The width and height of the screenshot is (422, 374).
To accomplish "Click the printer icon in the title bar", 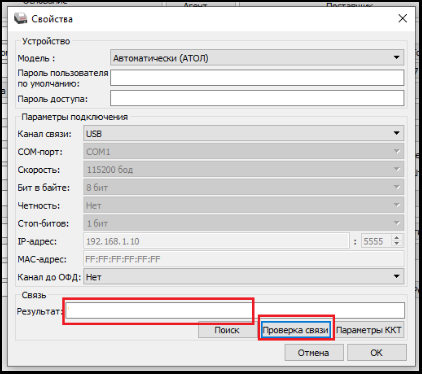I will pyautogui.click(x=20, y=18).
